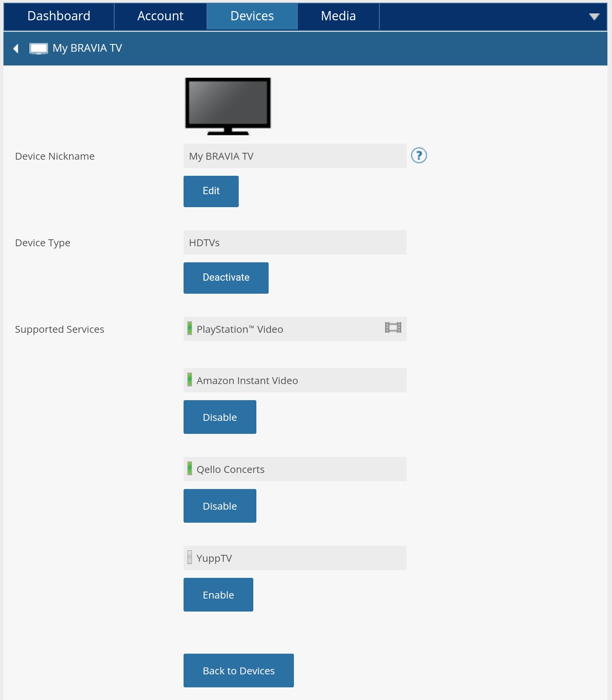The height and width of the screenshot is (700, 612).
Task: Disable the Qello Concerts service
Action: click(x=220, y=506)
